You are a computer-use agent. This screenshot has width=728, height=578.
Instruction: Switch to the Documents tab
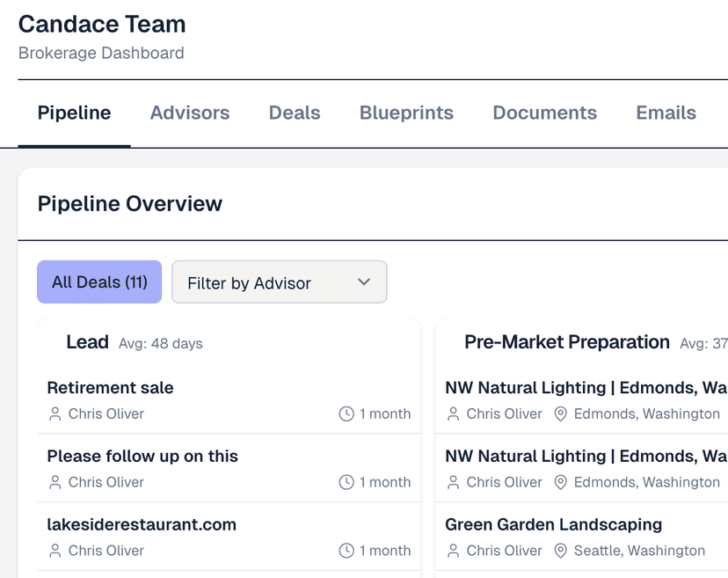(544, 113)
